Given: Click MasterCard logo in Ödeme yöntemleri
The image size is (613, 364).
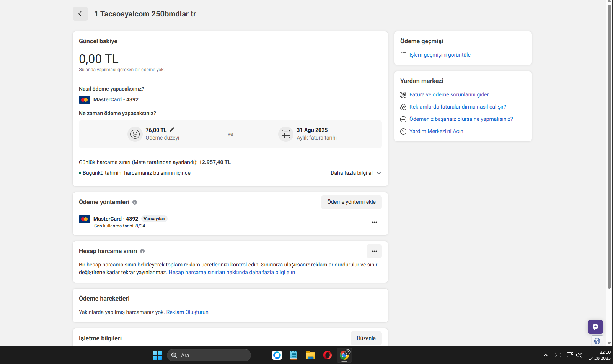Looking at the screenshot, I should coord(85,219).
